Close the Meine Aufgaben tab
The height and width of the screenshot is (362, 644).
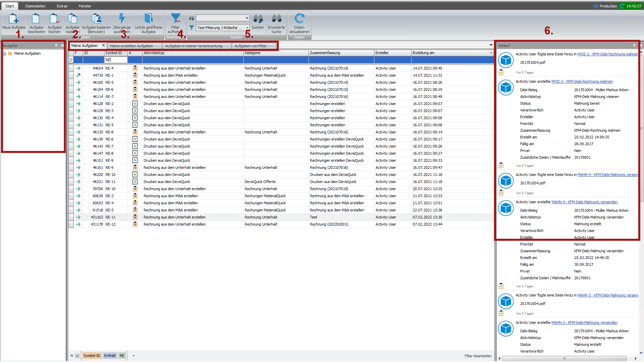pyautogui.click(x=103, y=45)
